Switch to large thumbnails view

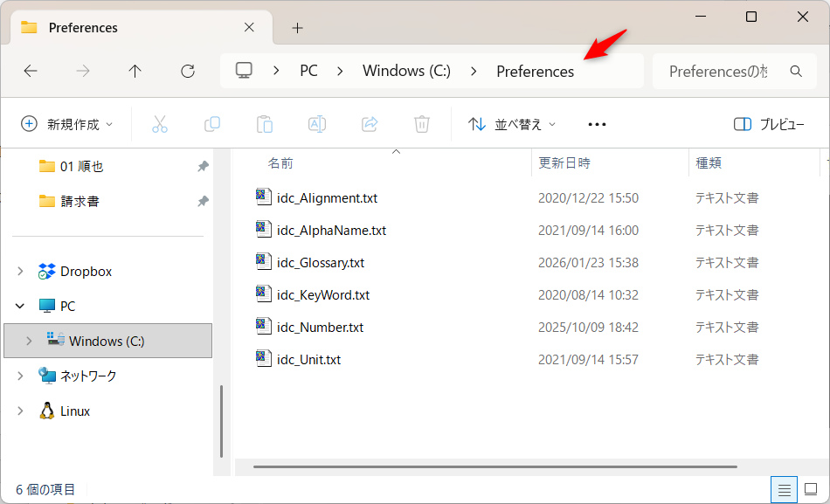pos(811,490)
